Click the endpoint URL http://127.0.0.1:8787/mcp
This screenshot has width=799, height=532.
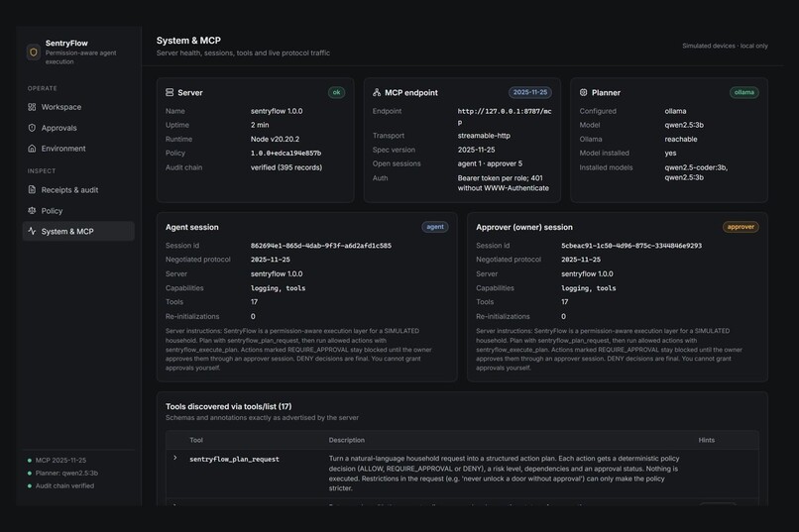tap(505, 117)
